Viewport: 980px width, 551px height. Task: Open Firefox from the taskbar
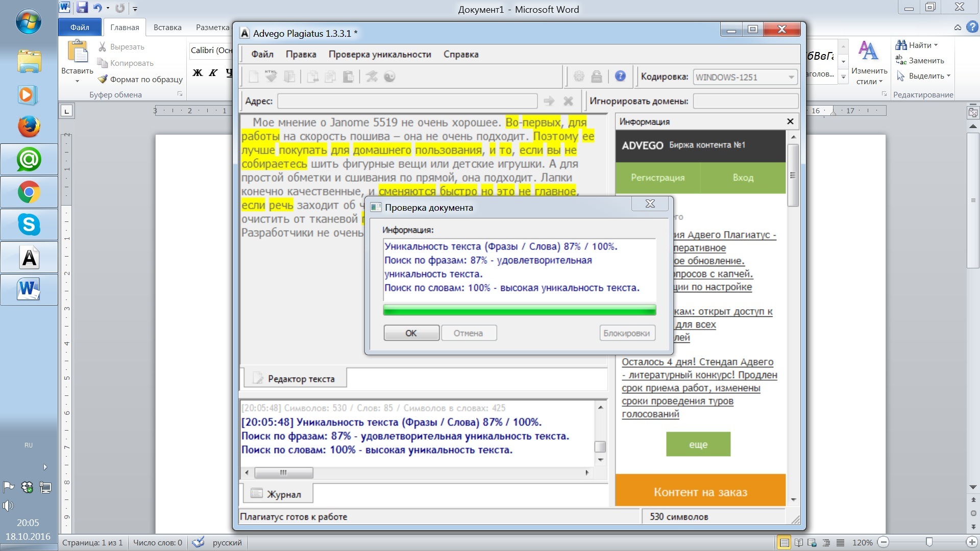[29, 127]
